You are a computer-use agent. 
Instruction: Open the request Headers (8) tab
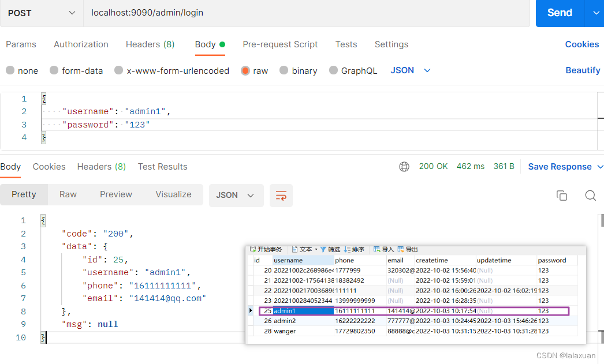click(x=150, y=44)
